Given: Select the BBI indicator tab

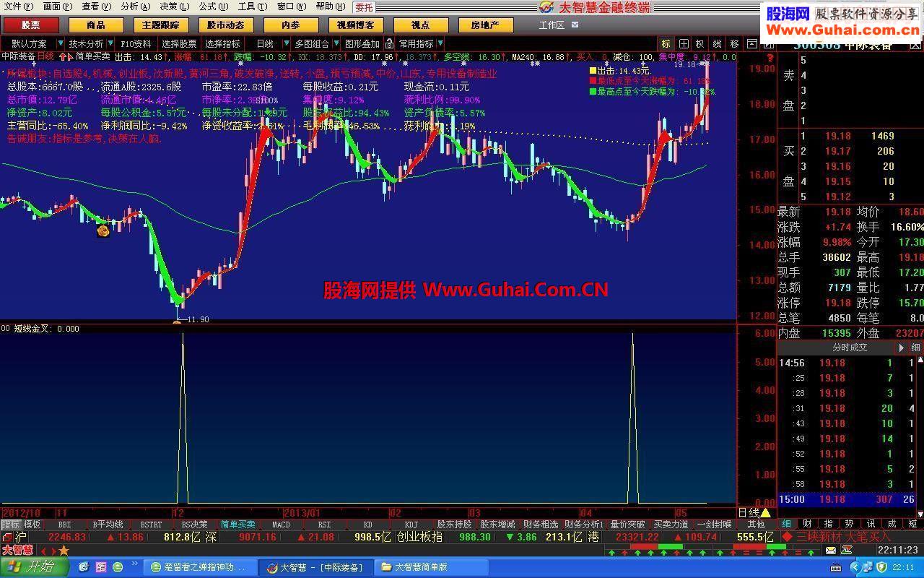Looking at the screenshot, I should [64, 525].
